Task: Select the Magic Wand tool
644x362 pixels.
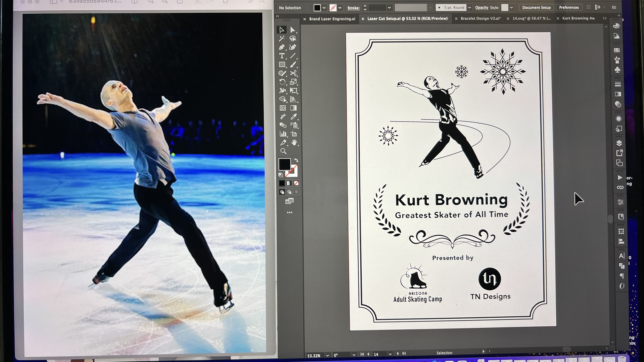Action: (282, 39)
